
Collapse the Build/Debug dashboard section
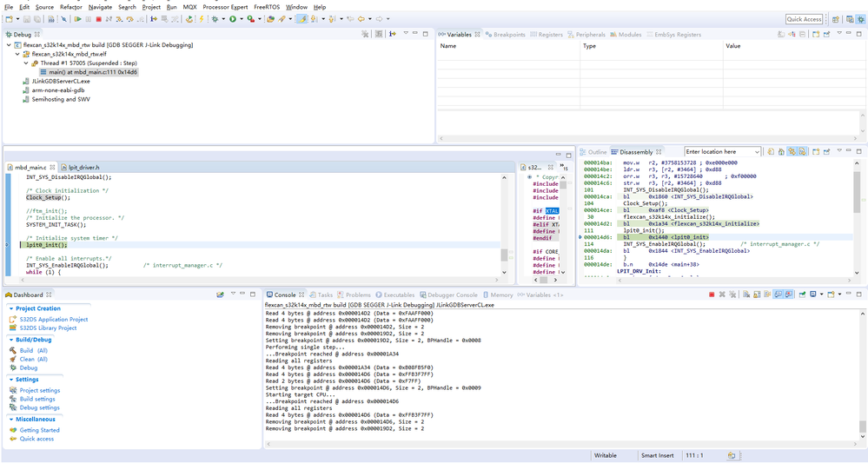[x=11, y=340]
